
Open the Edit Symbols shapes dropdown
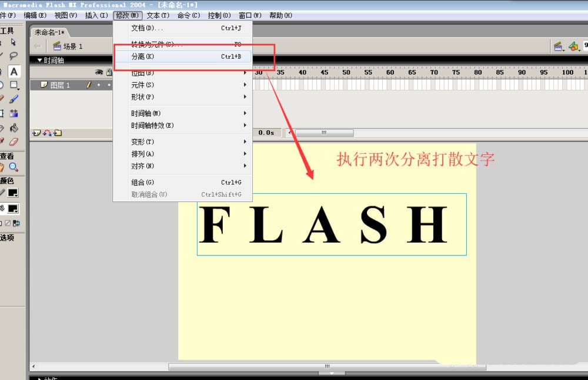tap(574, 46)
